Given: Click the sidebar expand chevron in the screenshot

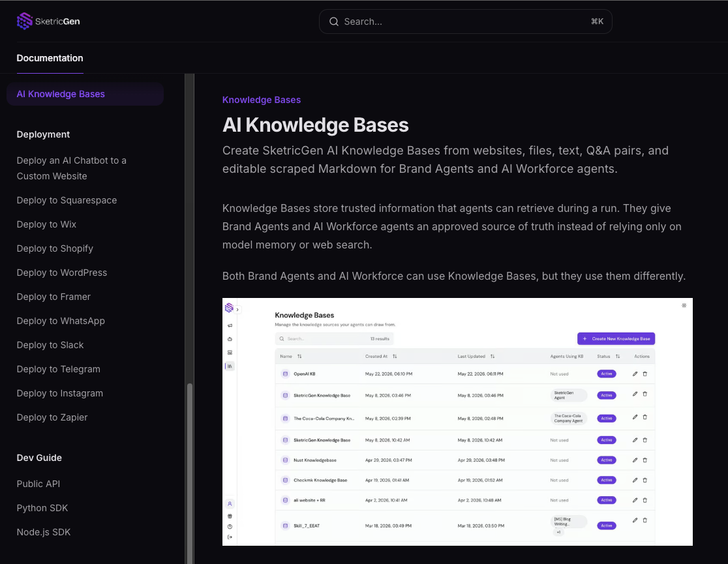Looking at the screenshot, I should (x=237, y=310).
